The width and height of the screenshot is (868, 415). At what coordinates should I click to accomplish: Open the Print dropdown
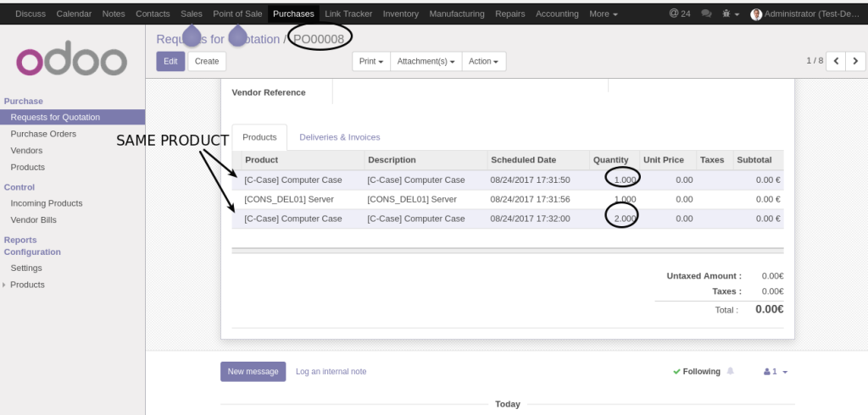371,61
